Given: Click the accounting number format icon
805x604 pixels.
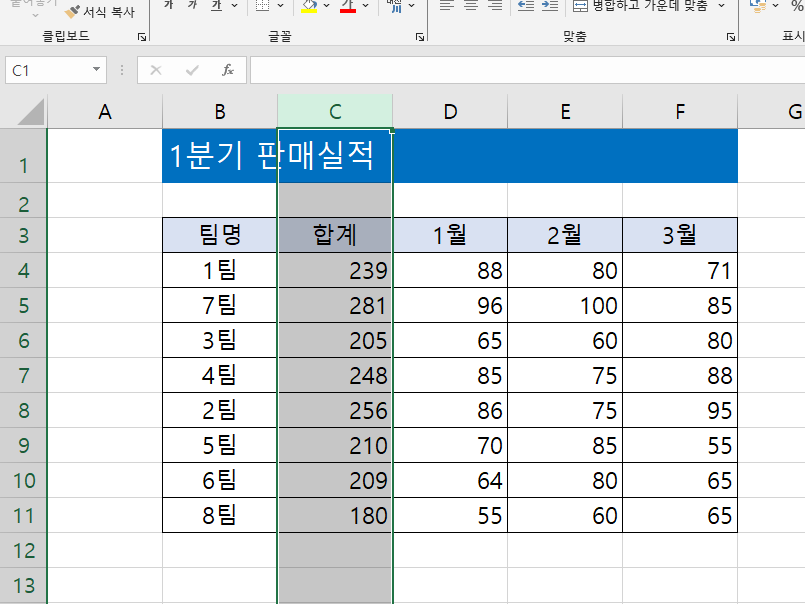Looking at the screenshot, I should pyautogui.click(x=758, y=5).
